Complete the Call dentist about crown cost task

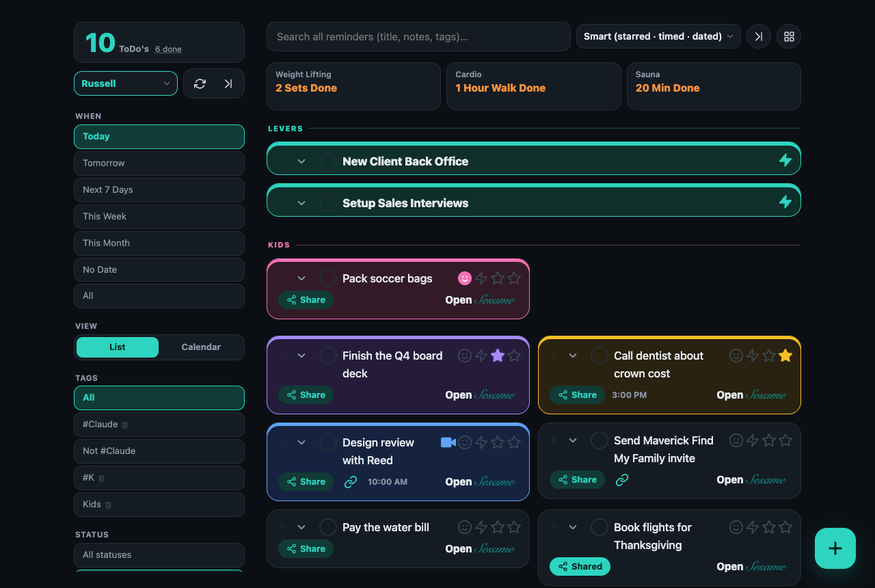tap(600, 356)
